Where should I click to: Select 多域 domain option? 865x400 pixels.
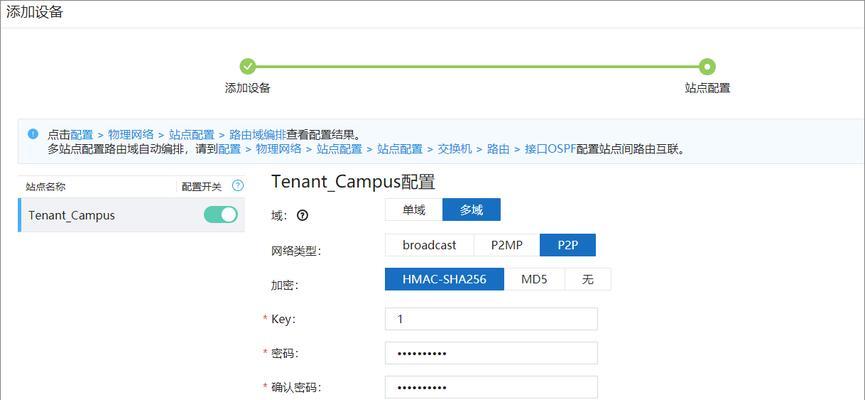[472, 210]
